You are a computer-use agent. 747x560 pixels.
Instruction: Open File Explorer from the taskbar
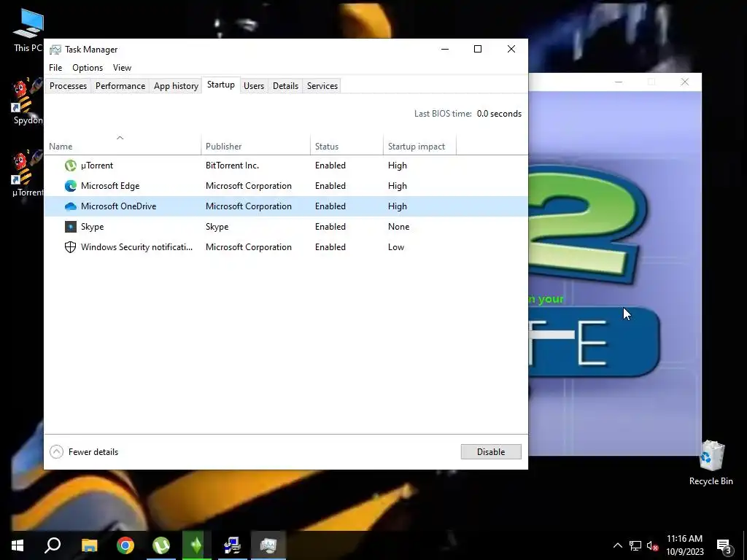[89, 545]
